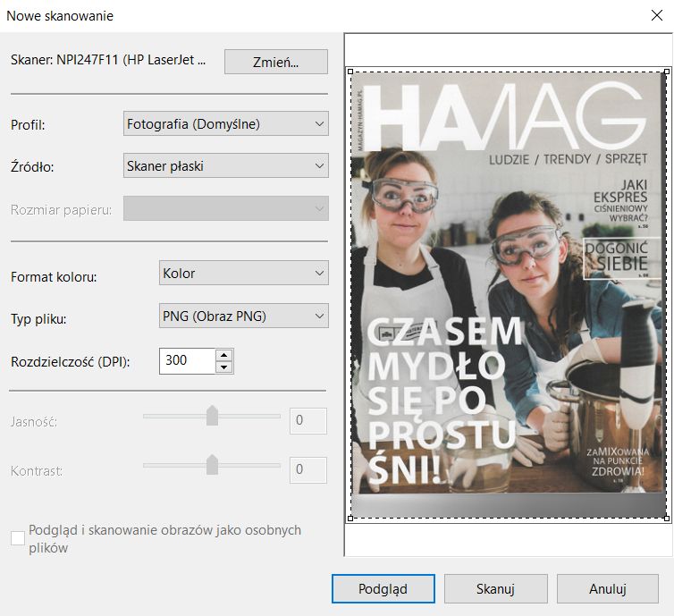
Task: Open the Profil dropdown showing Fotografia (Domyślne)
Action: (226, 123)
